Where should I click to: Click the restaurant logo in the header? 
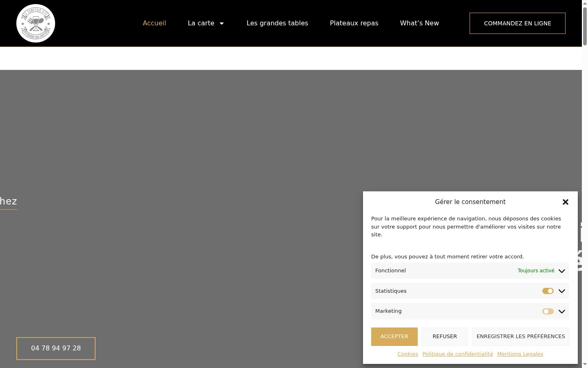[x=36, y=23]
